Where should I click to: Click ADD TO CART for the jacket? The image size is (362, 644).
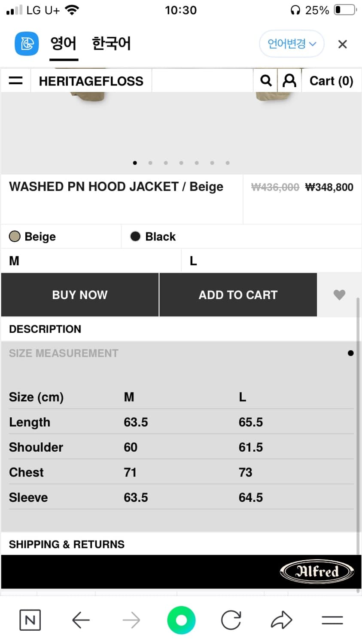coord(238,295)
